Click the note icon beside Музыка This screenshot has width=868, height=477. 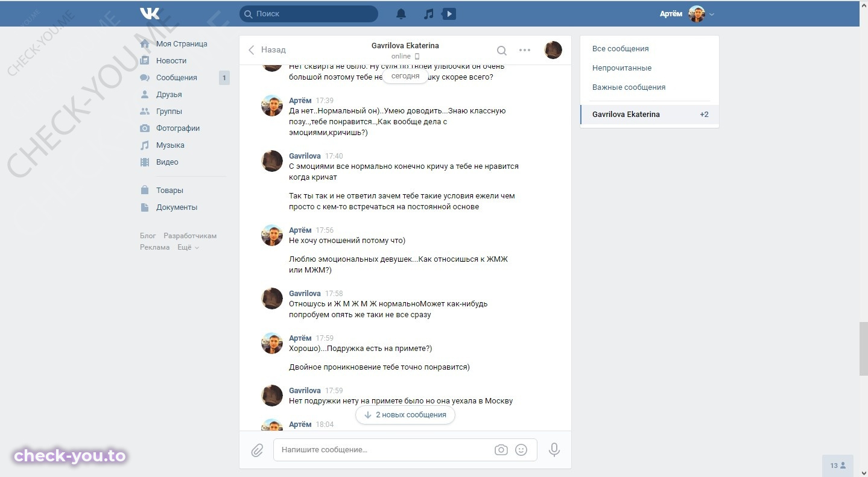pos(145,145)
